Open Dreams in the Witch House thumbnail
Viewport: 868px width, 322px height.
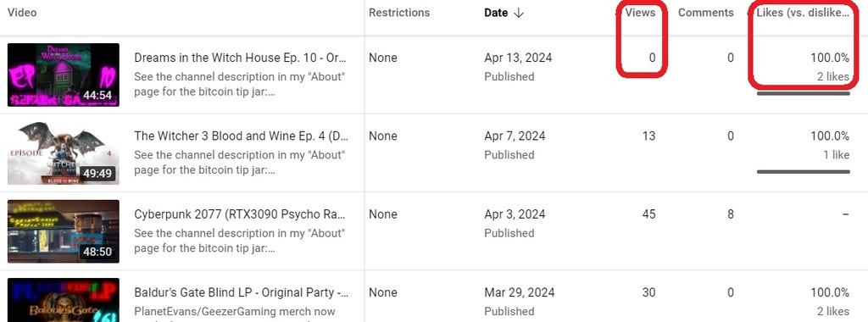[x=63, y=75]
